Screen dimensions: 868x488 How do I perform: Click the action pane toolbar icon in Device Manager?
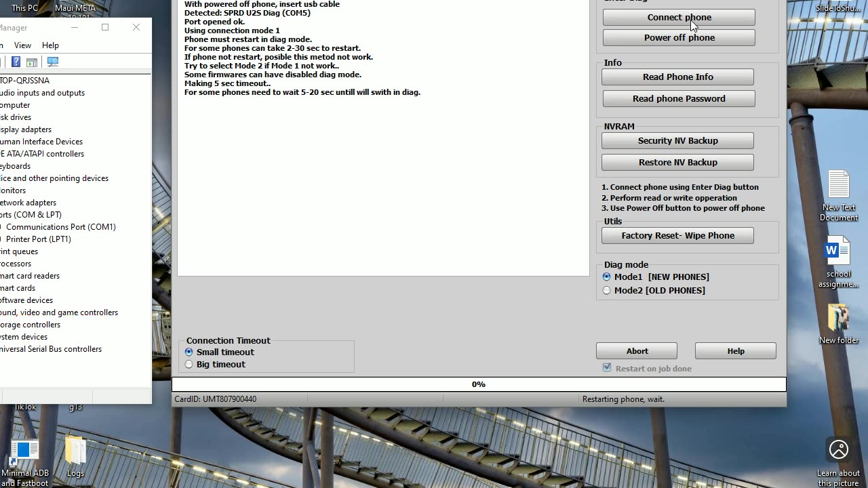[x=32, y=62]
